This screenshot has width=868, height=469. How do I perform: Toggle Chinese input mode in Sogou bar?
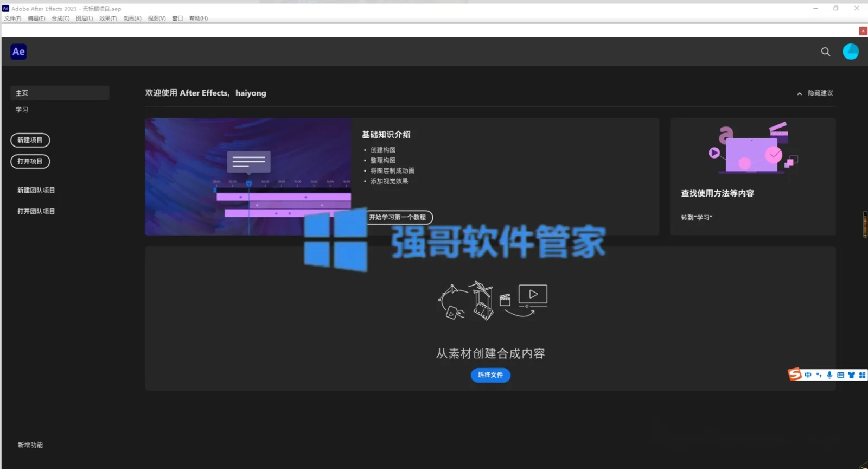tap(808, 375)
